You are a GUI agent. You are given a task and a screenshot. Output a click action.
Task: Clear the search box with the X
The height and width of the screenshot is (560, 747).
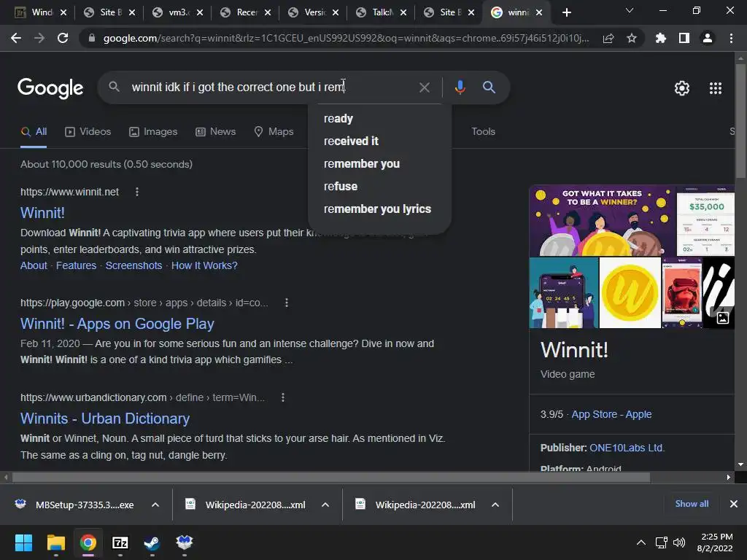pos(424,87)
